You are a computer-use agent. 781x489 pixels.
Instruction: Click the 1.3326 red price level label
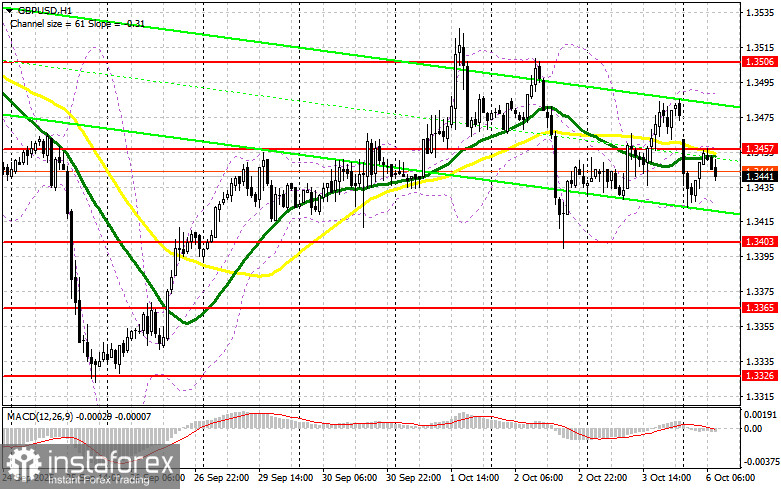coord(760,375)
